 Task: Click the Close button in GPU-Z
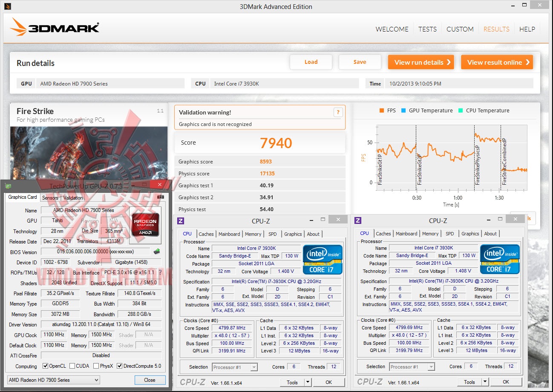click(x=150, y=380)
